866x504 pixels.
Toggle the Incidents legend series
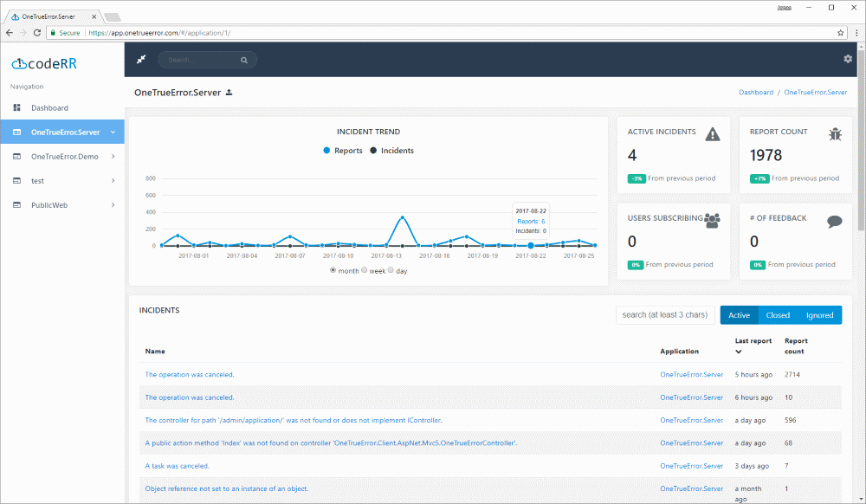(391, 150)
